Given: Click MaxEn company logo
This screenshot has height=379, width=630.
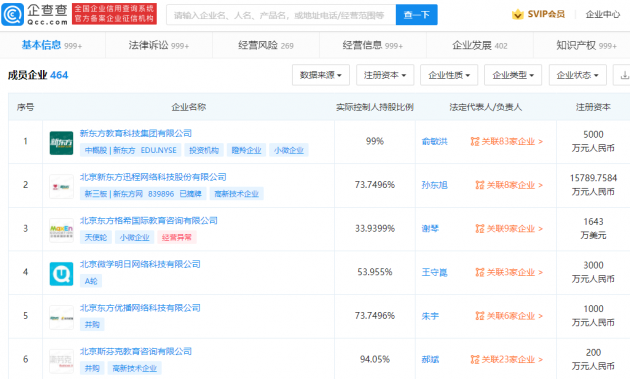Looking at the screenshot, I should coord(61,230).
